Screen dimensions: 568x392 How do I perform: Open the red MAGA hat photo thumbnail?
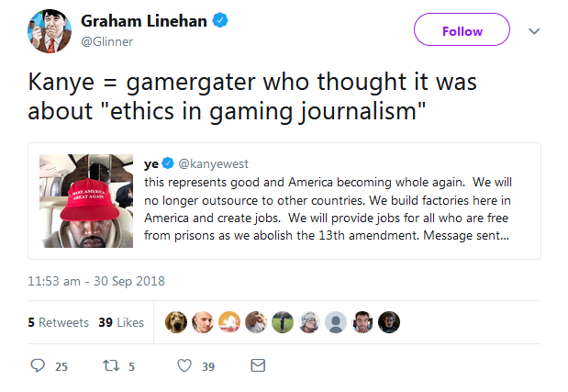[86, 201]
